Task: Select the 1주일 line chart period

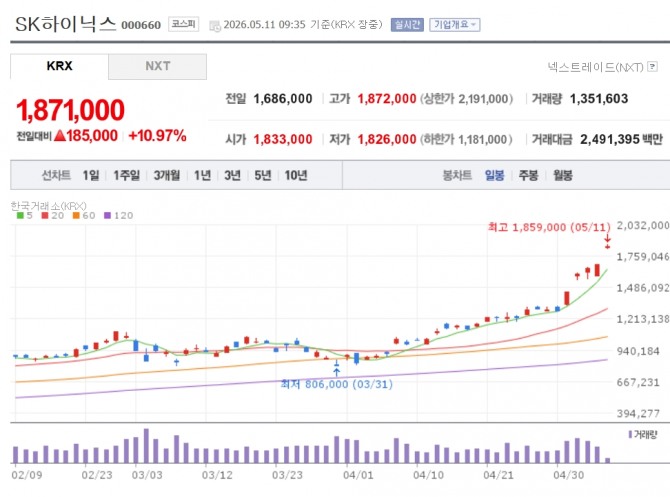Action: click(x=126, y=175)
